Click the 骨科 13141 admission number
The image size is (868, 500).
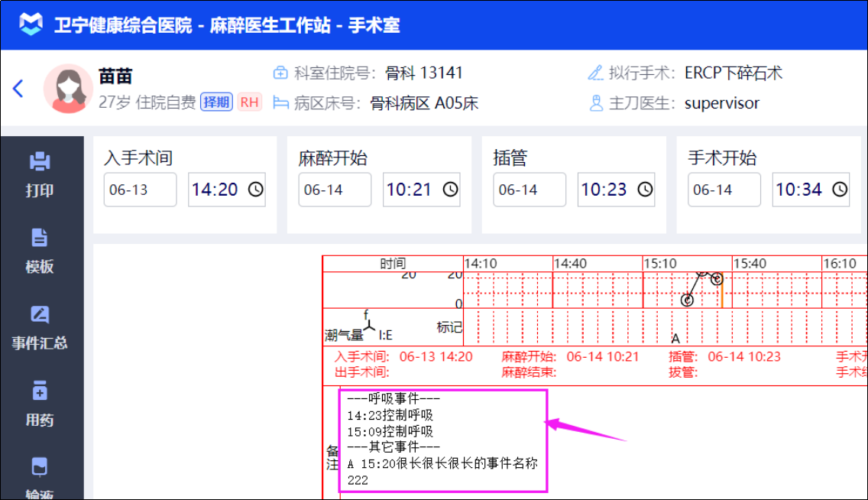424,73
